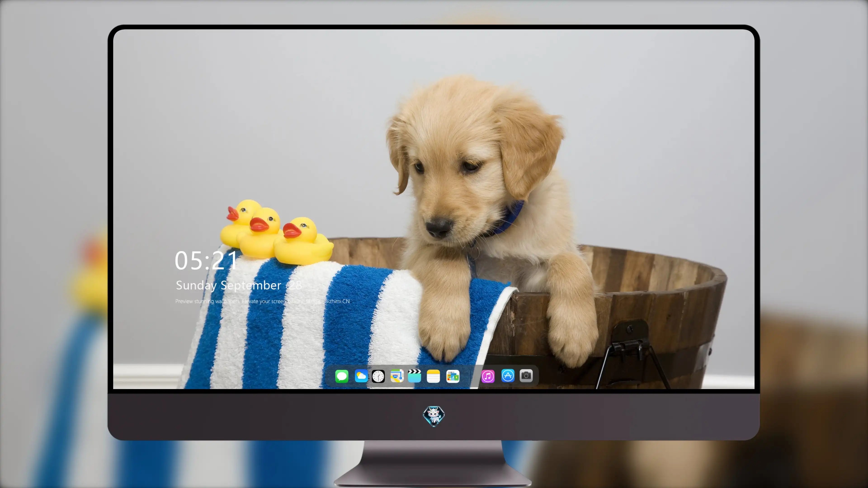The height and width of the screenshot is (488, 868).
Task: Open the Camera app in the dock
Action: (x=526, y=375)
